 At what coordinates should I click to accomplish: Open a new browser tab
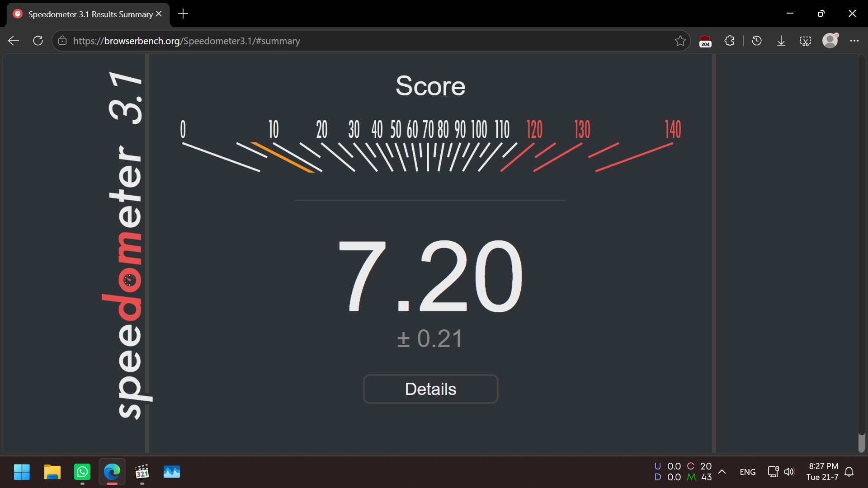coord(183,14)
